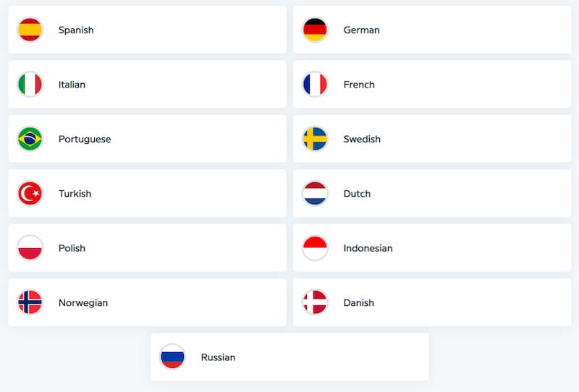The image size is (579, 392).
Task: Select the Danish flag icon
Action: [x=315, y=302]
